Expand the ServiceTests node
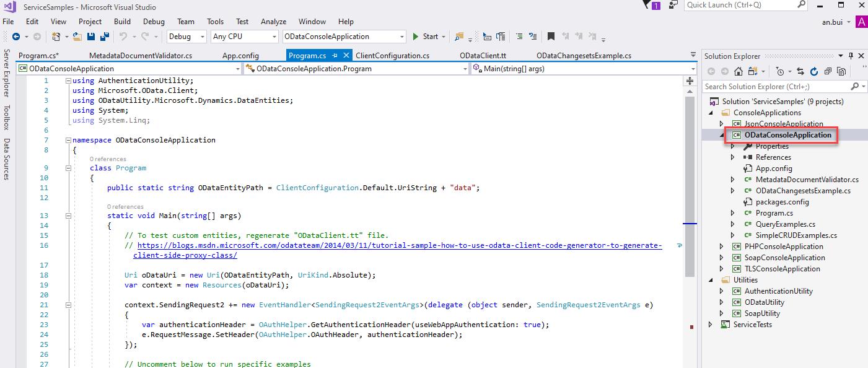Screen dimensions: 868x368 pyautogui.click(x=710, y=325)
